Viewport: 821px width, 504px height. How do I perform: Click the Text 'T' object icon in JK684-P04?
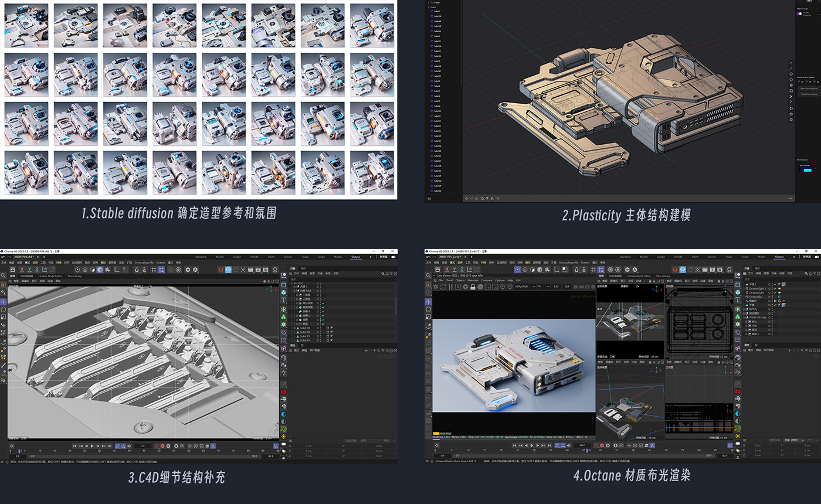(284, 301)
